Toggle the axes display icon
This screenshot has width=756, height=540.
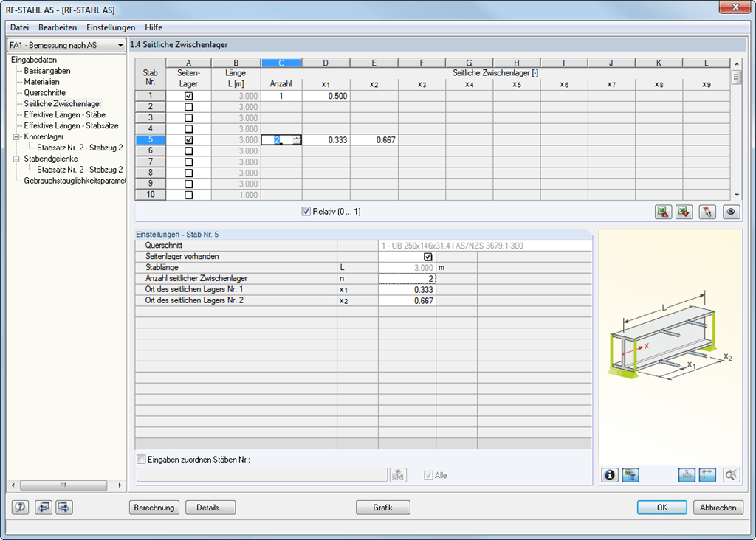click(707, 475)
